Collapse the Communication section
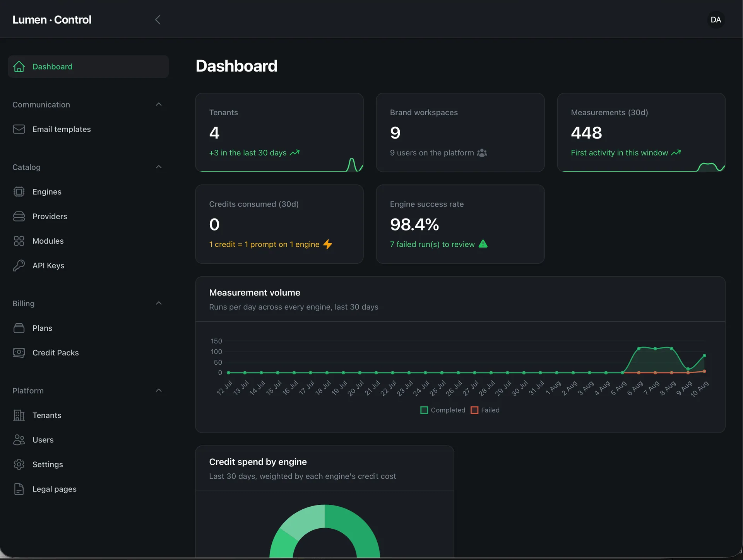Viewport: 743px width, 560px height. click(159, 104)
